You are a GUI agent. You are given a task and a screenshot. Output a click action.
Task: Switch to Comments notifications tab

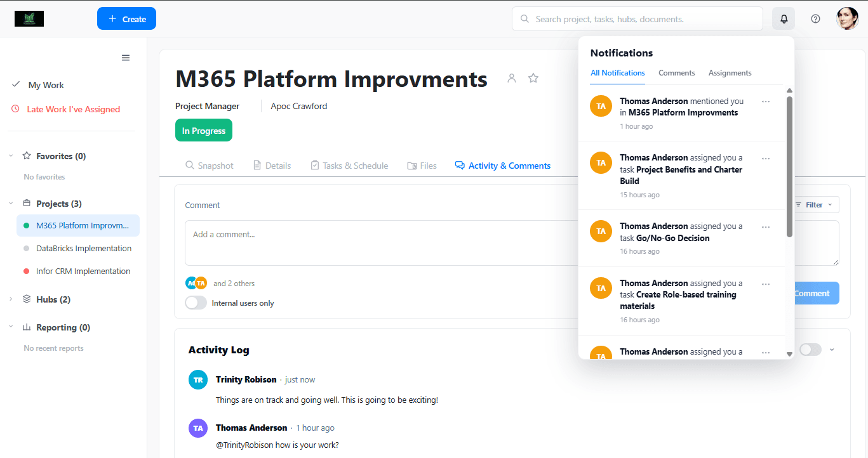(677, 73)
